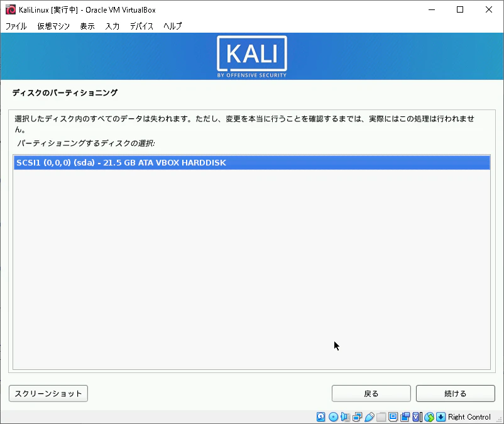The height and width of the screenshot is (424, 504).
Task: Click the USB devices status icon
Action: [x=370, y=417]
